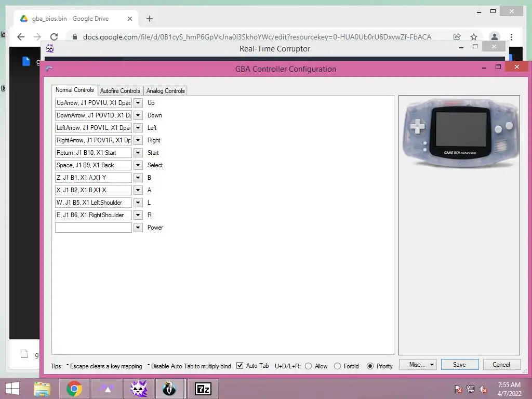Click the share page icon in Chrome

tap(457, 37)
